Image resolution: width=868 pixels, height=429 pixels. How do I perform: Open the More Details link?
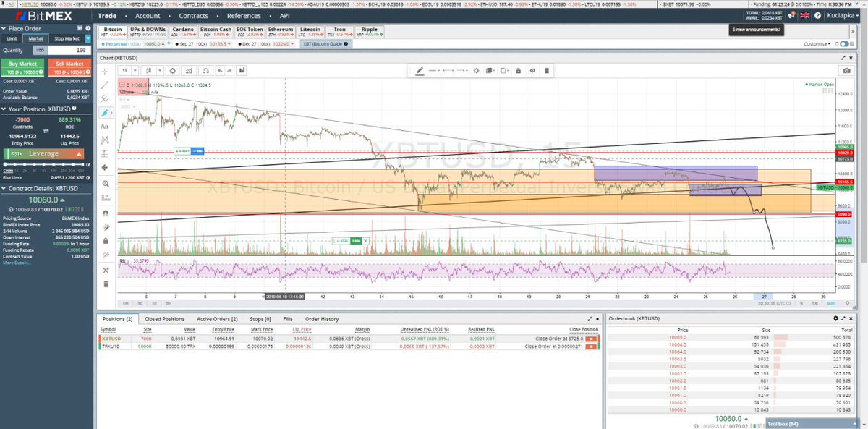(x=17, y=263)
